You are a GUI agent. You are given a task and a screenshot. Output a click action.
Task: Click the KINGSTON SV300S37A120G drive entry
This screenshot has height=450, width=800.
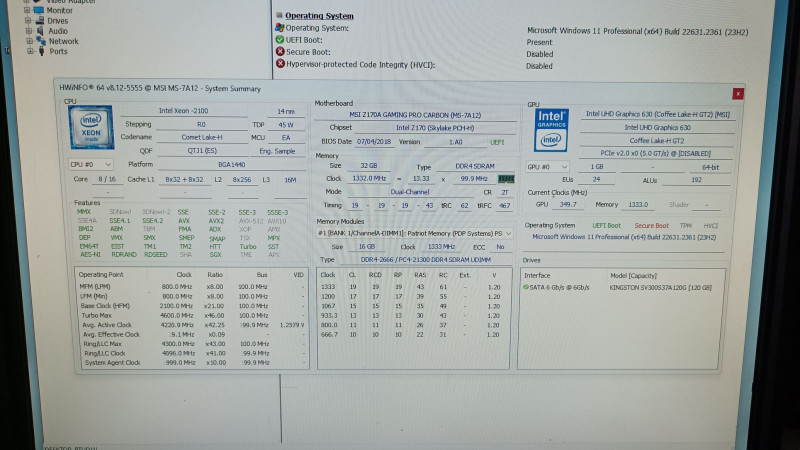click(x=660, y=288)
